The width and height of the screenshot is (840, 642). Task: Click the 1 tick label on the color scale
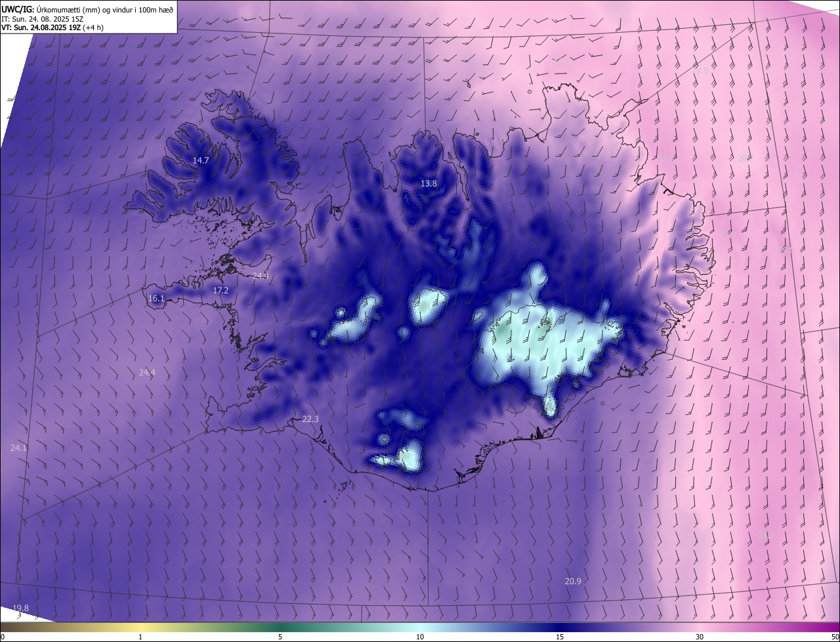tap(140, 637)
